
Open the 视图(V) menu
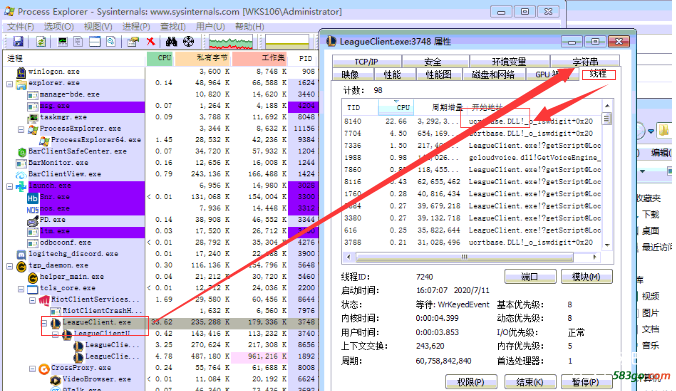tap(98, 26)
